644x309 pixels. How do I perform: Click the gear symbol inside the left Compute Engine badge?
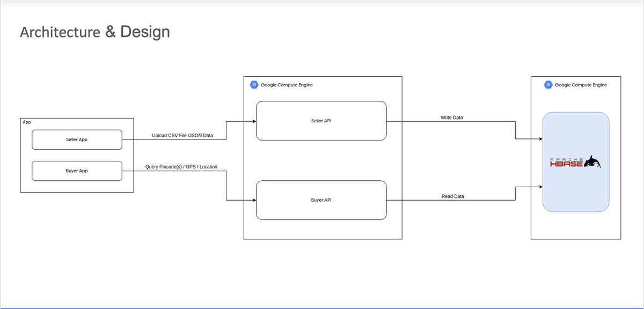coord(253,85)
